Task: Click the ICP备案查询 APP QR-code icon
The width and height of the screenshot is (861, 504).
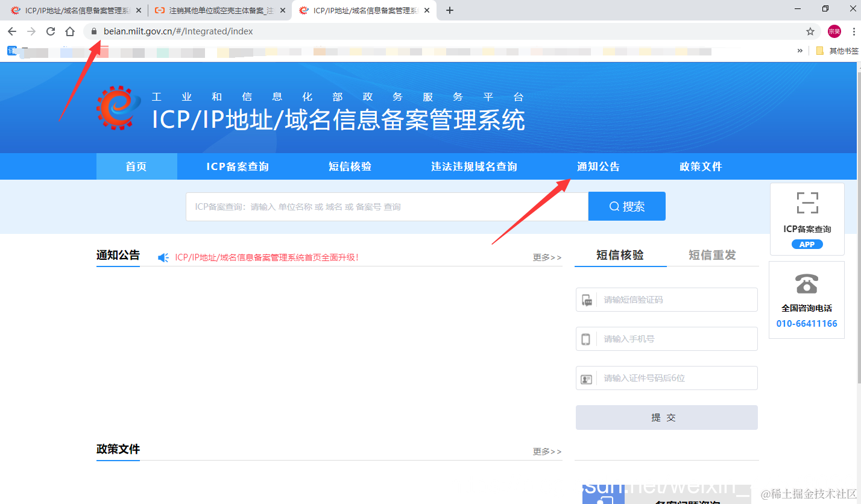Action: coord(807,203)
